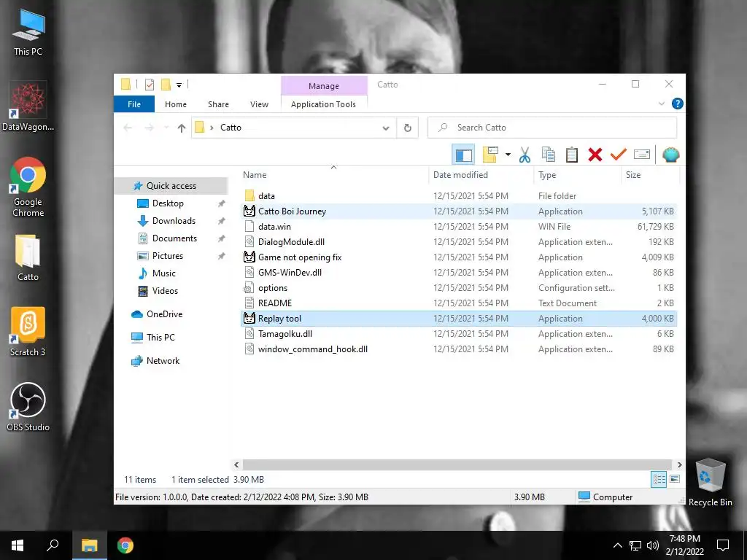The height and width of the screenshot is (560, 747).
Task: Open the View ribbon tab
Action: 259,104
